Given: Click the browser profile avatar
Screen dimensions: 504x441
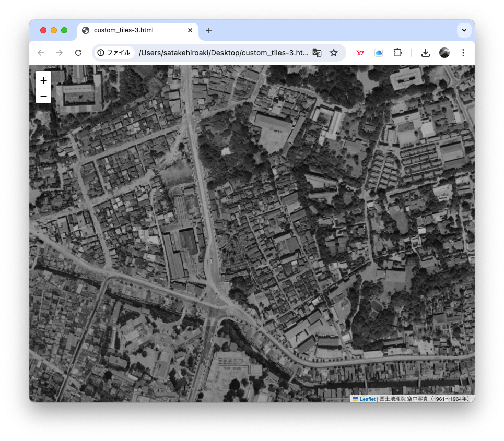Looking at the screenshot, I should [444, 53].
